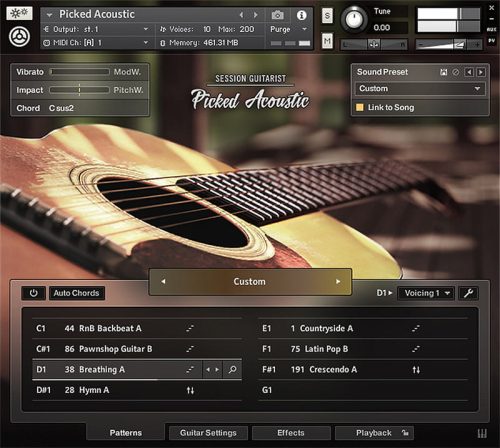Click the Max voices value 200
Image resolution: width=500 pixels, height=448 pixels.
coord(247,29)
